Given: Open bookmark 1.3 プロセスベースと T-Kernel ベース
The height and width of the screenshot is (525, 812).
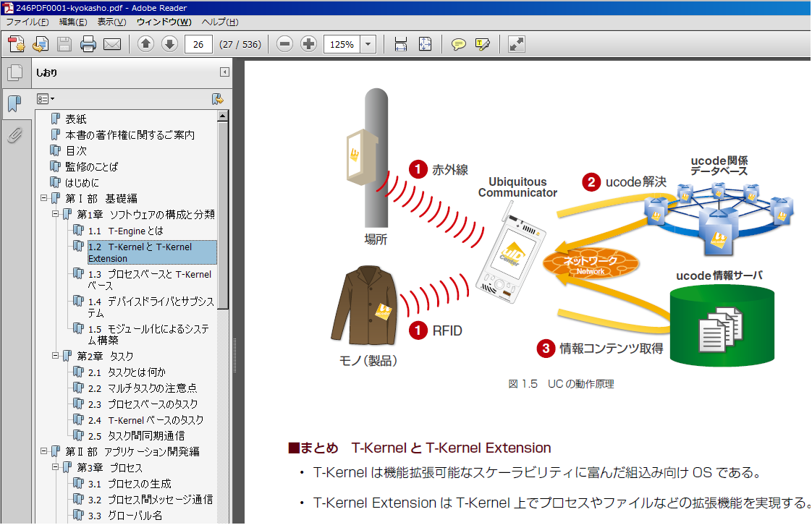Looking at the screenshot, I should pyautogui.click(x=151, y=280).
